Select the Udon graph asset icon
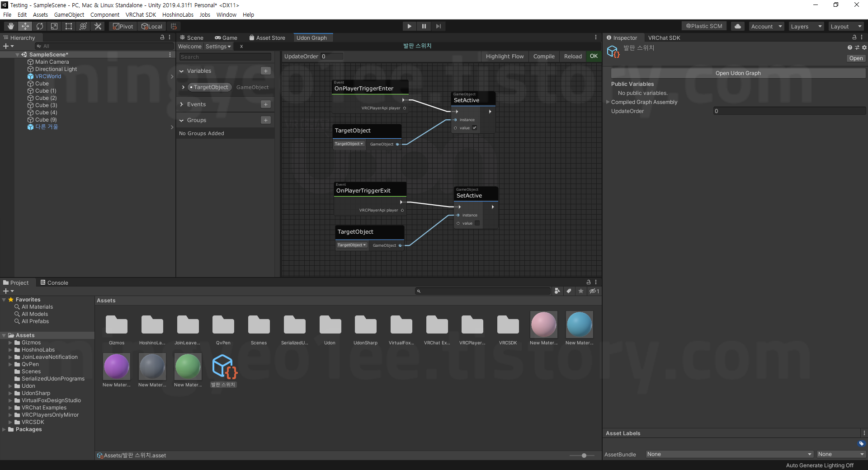This screenshot has height=470, width=868. [x=224, y=367]
